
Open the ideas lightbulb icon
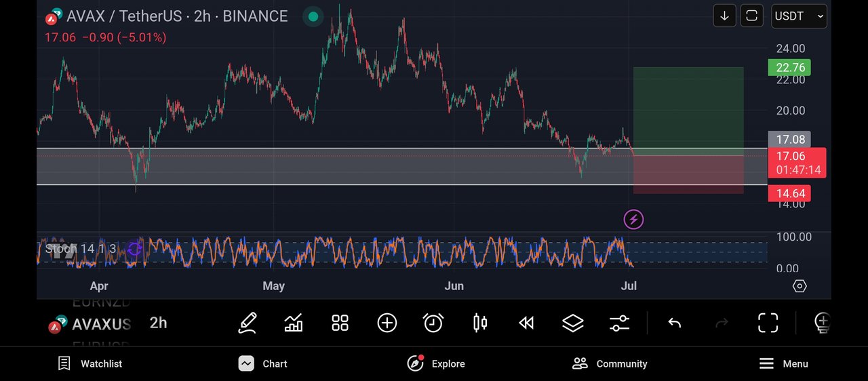point(821,323)
